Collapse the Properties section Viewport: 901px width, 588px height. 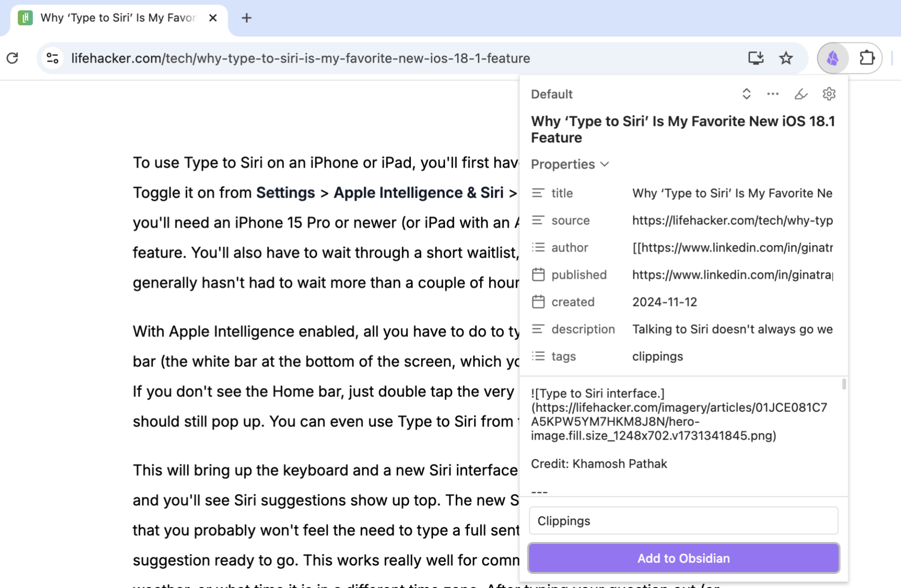(570, 164)
